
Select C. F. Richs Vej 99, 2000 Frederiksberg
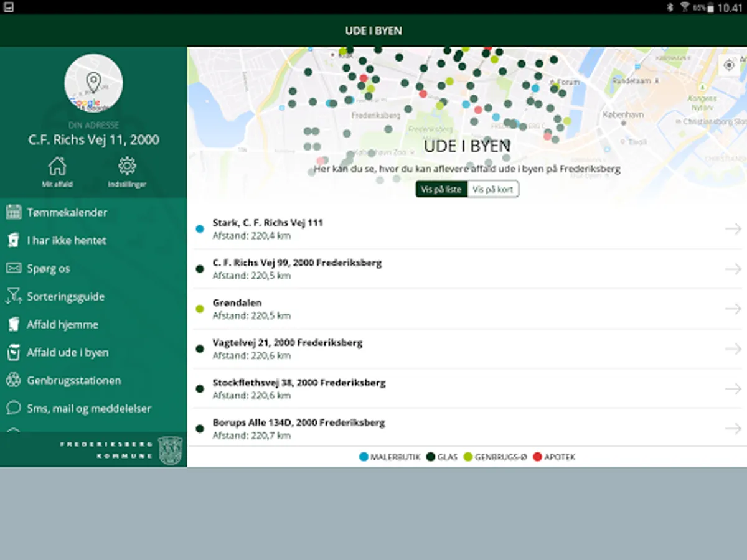click(467, 269)
